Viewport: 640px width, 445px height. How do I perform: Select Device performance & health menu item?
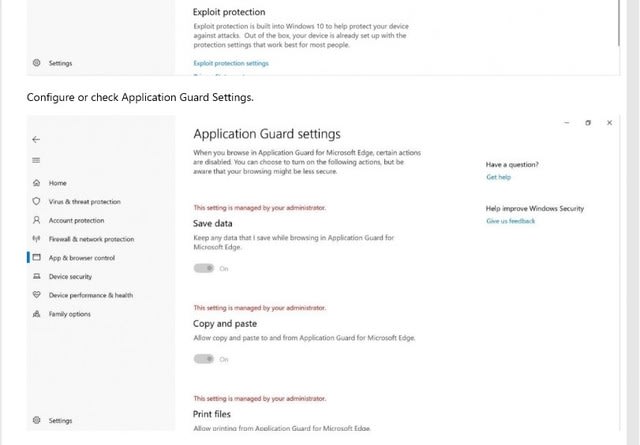click(91, 295)
